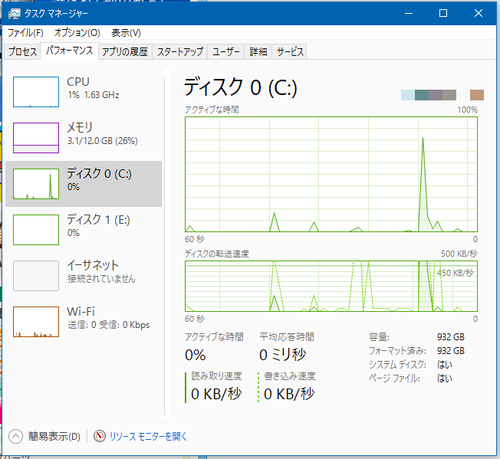The width and height of the screenshot is (500, 459).
Task: Click the 1% 1.63 GHz CPU text
Action: 93,95
